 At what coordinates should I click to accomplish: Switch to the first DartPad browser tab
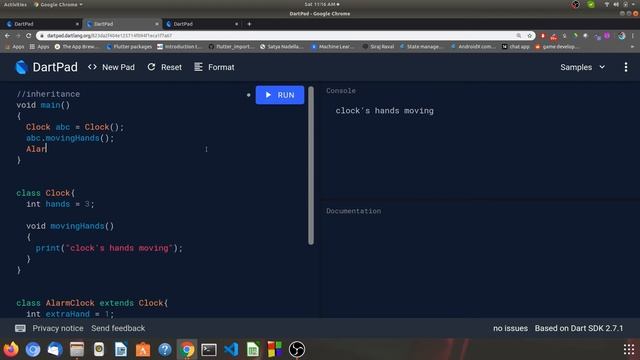click(x=41, y=24)
